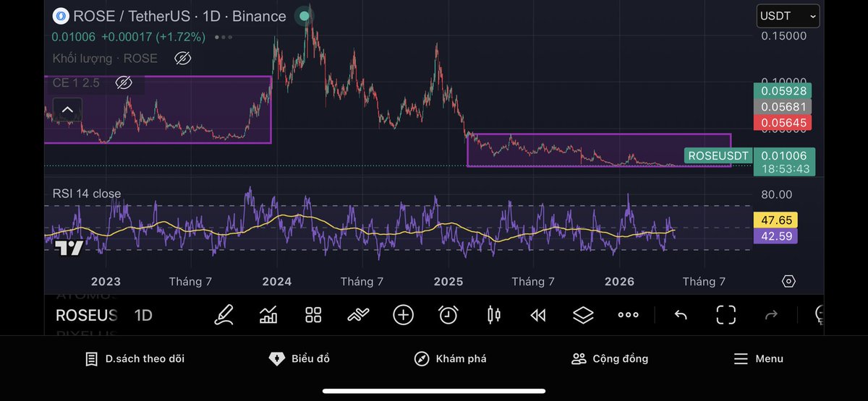Click the purple 42.59 RSI value label
Viewport: 868px width, 401px height.
[775, 236]
